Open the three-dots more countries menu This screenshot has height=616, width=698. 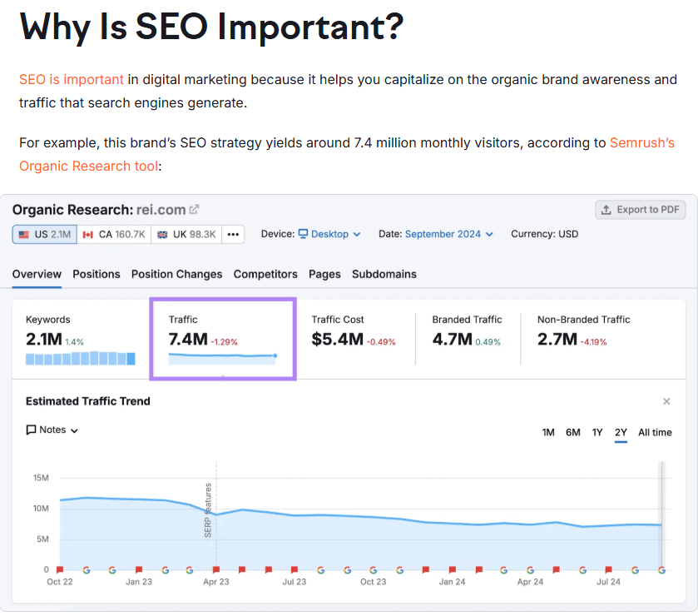pyautogui.click(x=233, y=234)
